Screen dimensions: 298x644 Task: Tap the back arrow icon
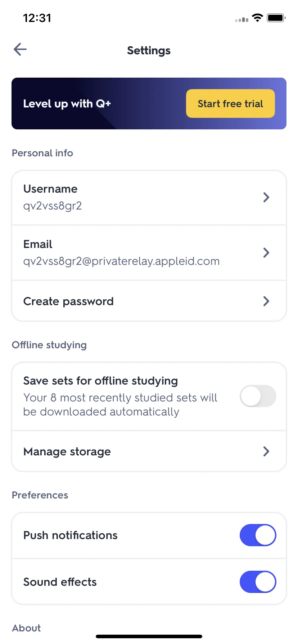click(x=20, y=50)
